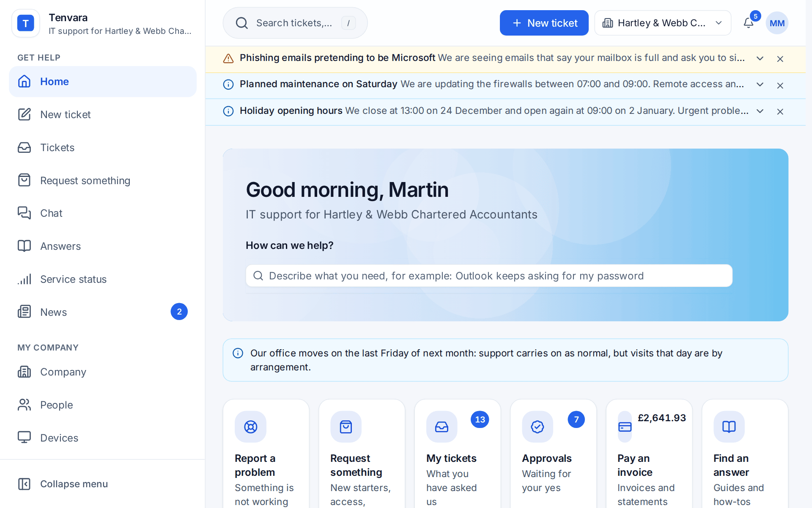Screen dimensions: 812x508
Task: Click the Pay an invoice card icon
Action: (x=625, y=427)
